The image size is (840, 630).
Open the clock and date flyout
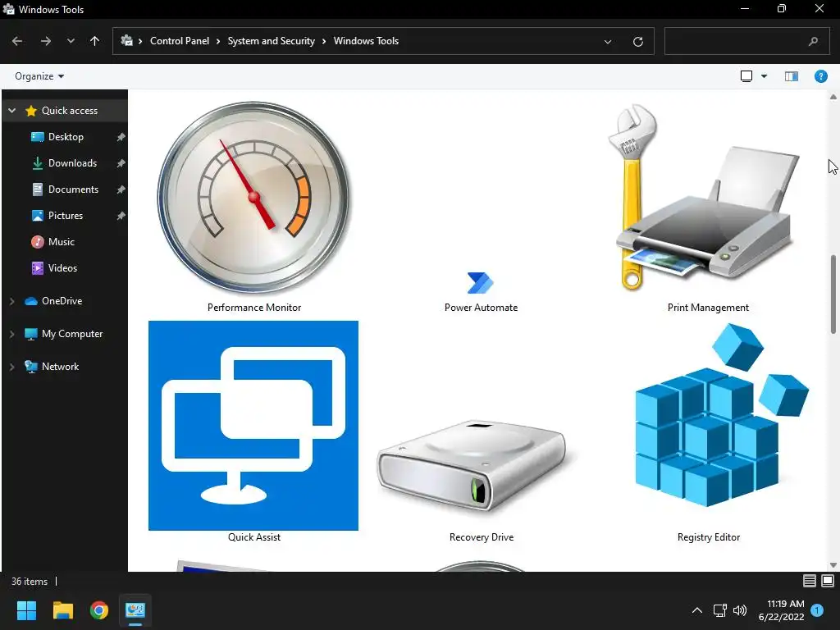tap(782, 610)
